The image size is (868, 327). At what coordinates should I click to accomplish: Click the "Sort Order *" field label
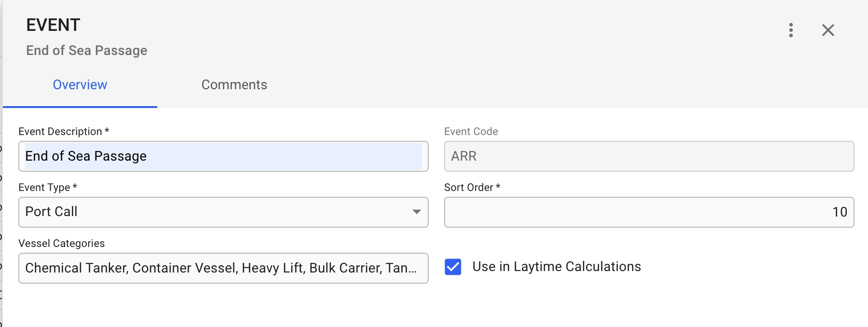(472, 188)
